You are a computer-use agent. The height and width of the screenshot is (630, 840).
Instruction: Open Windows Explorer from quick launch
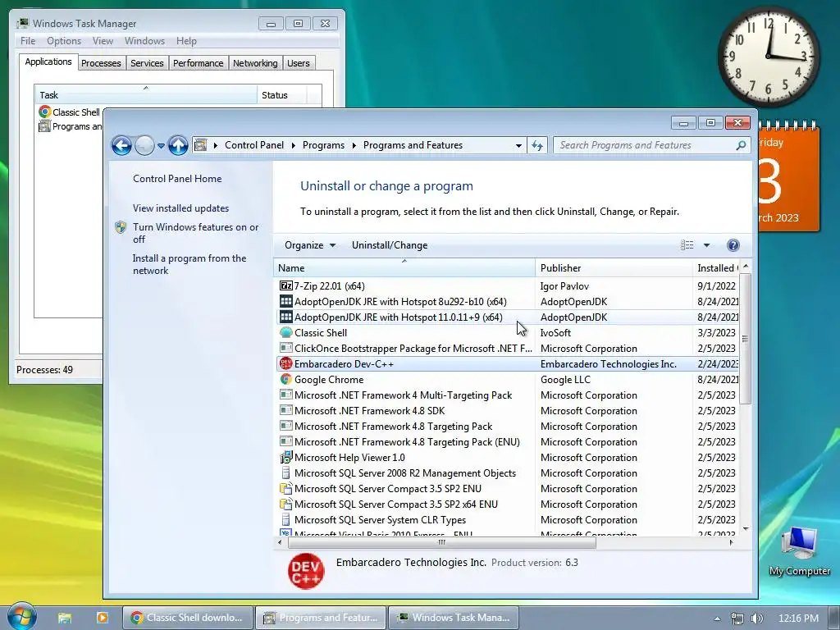[x=65, y=618]
